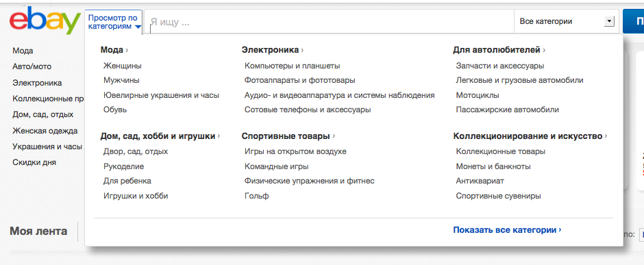Open the 'Все категории' combo box
The width and height of the screenshot is (644, 265).
[566, 21]
